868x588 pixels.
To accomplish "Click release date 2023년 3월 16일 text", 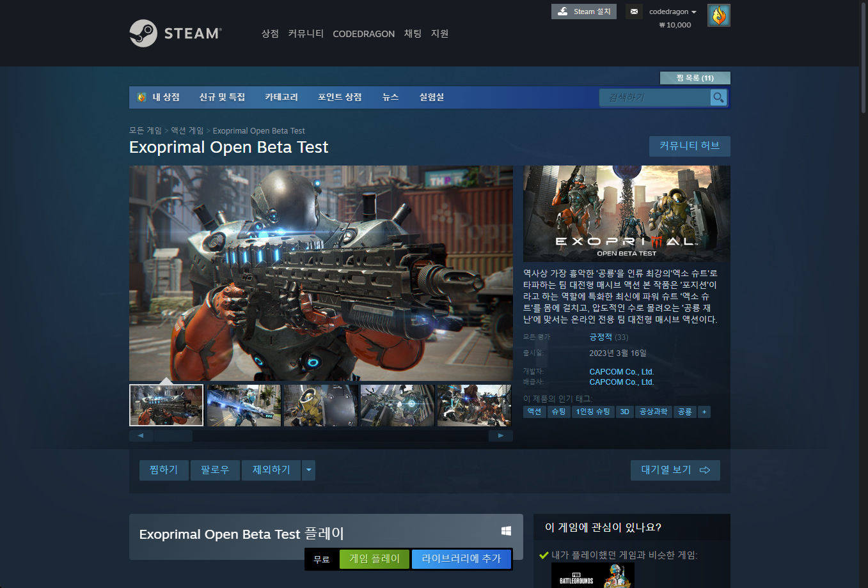I will click(618, 353).
